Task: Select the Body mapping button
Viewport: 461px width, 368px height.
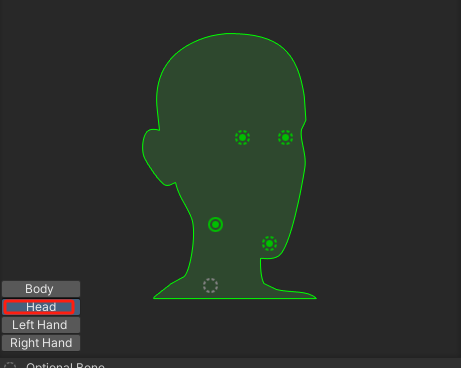Action: click(41, 289)
